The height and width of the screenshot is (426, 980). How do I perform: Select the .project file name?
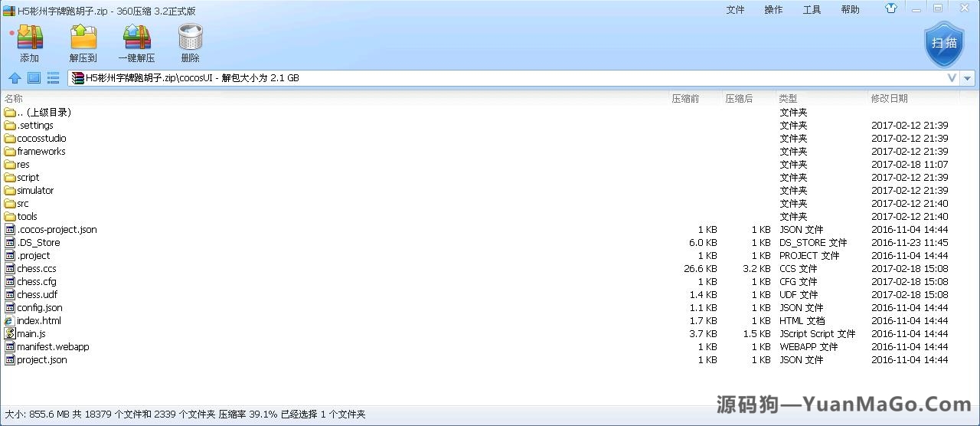point(34,255)
